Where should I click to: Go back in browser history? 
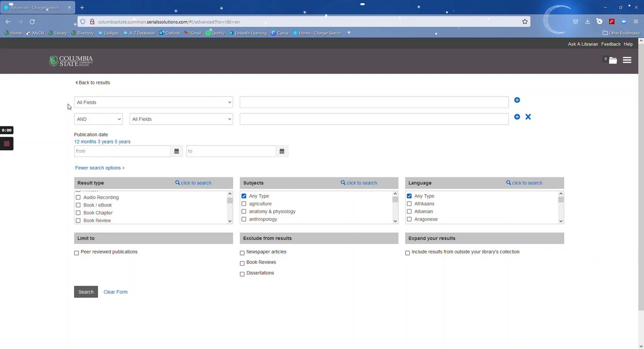pos(8,22)
